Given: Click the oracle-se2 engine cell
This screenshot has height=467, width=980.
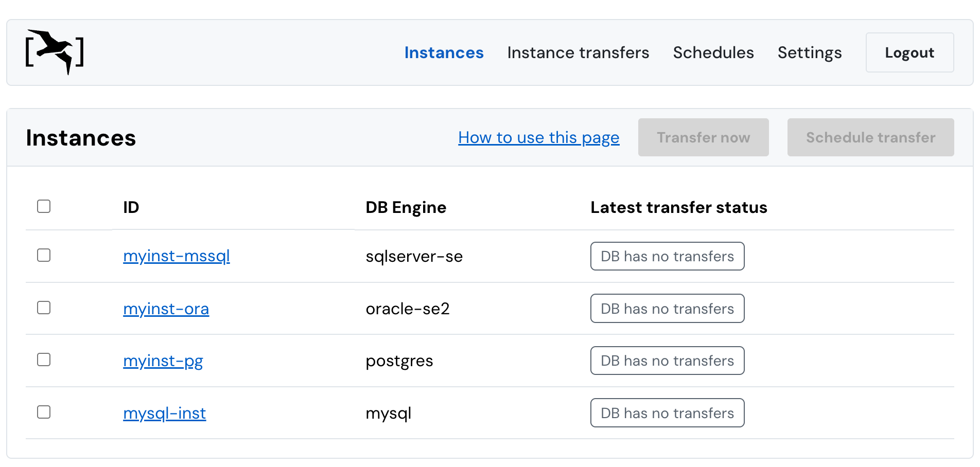Looking at the screenshot, I should pyautogui.click(x=408, y=309).
